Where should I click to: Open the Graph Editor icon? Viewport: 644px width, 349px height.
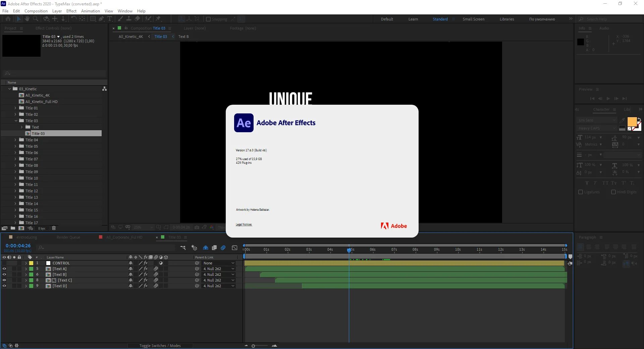pyautogui.click(x=235, y=248)
